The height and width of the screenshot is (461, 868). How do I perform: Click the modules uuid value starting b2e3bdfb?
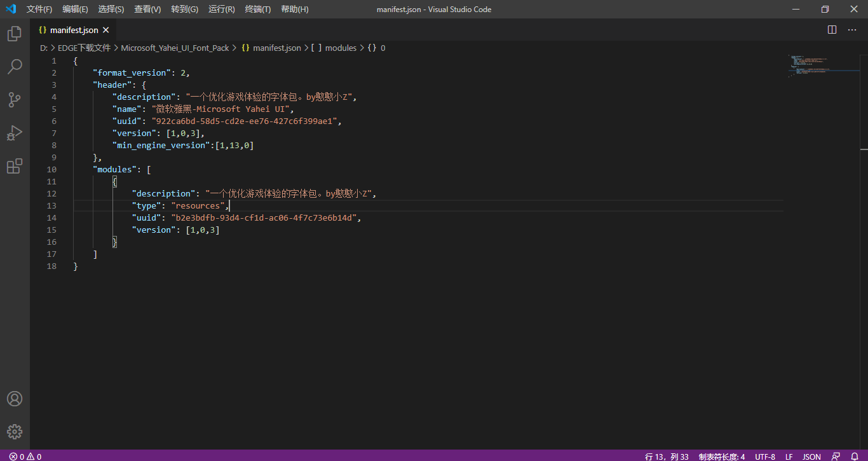tap(264, 217)
